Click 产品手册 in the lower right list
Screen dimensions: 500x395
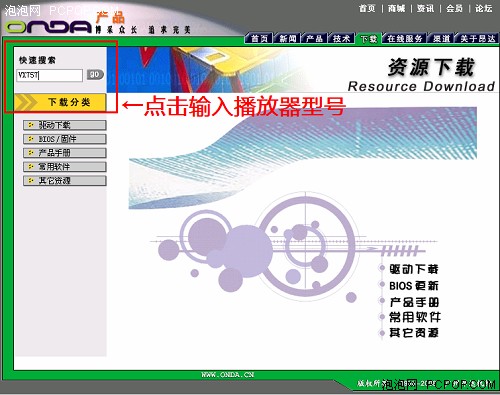pos(414,302)
